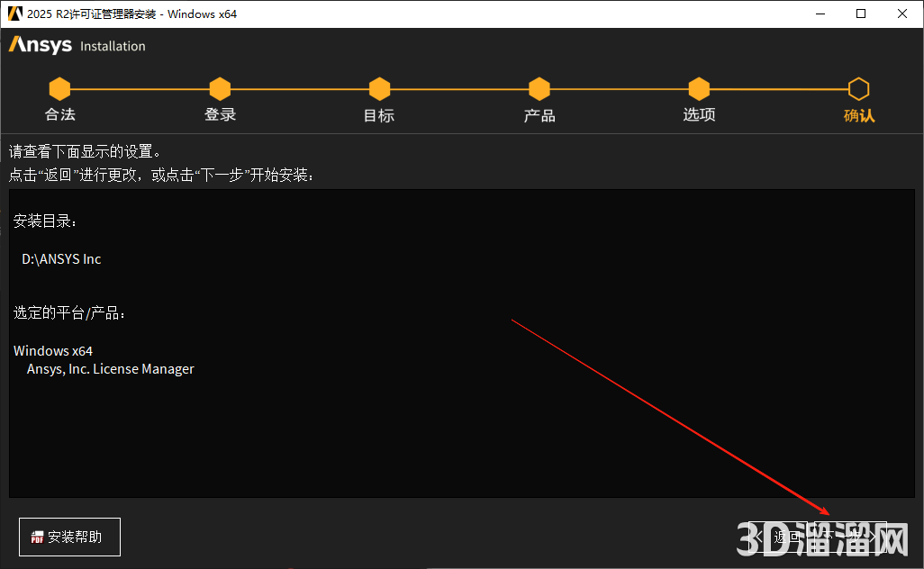Select the 确认 step label
This screenshot has width=924, height=569.
858,115
